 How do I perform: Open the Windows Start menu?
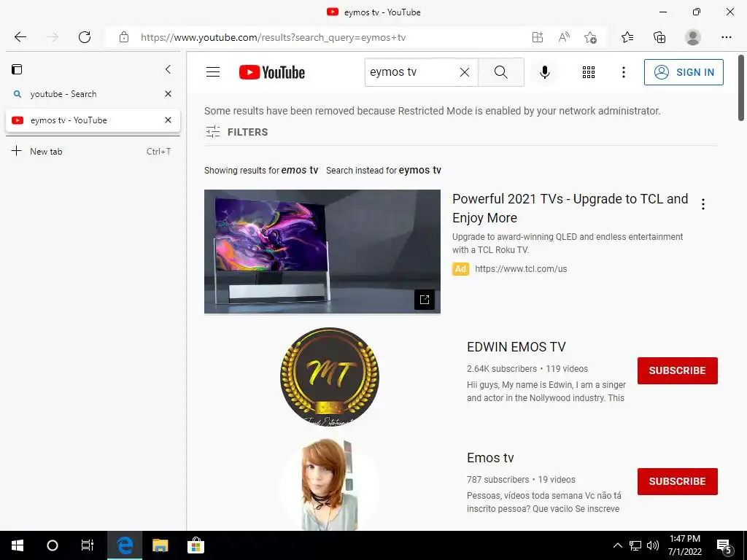point(18,545)
